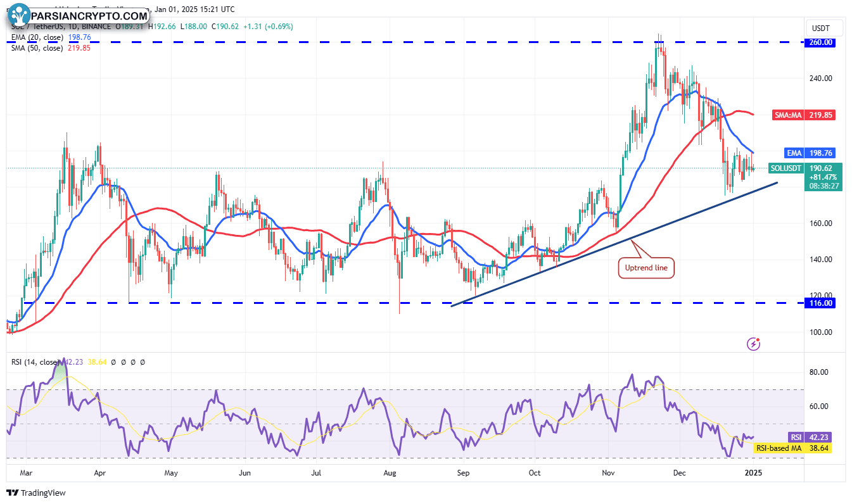Click the high price value H192.66
Image resolution: width=852 pixels, height=504 pixels.
click(162, 27)
